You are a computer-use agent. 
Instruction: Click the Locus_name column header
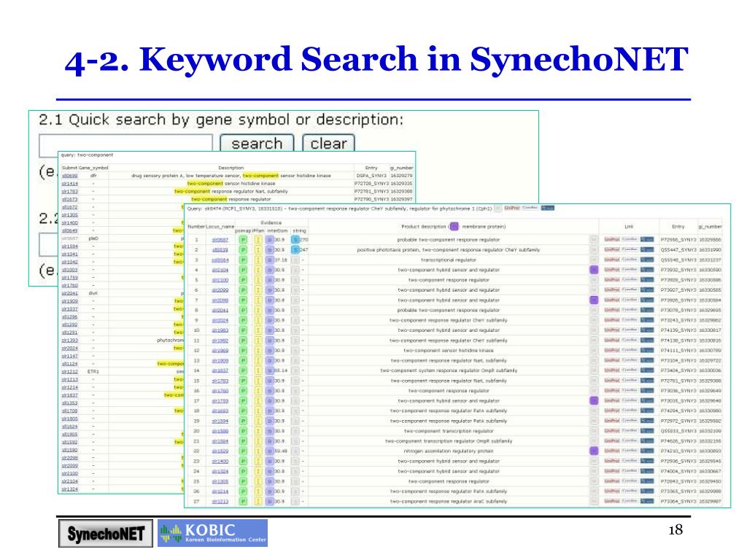tap(220, 227)
